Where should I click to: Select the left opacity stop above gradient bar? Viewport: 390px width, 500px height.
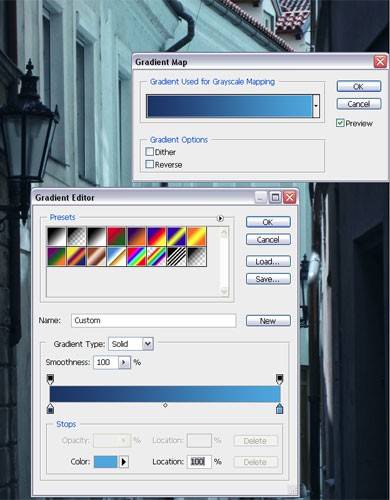coord(50,379)
